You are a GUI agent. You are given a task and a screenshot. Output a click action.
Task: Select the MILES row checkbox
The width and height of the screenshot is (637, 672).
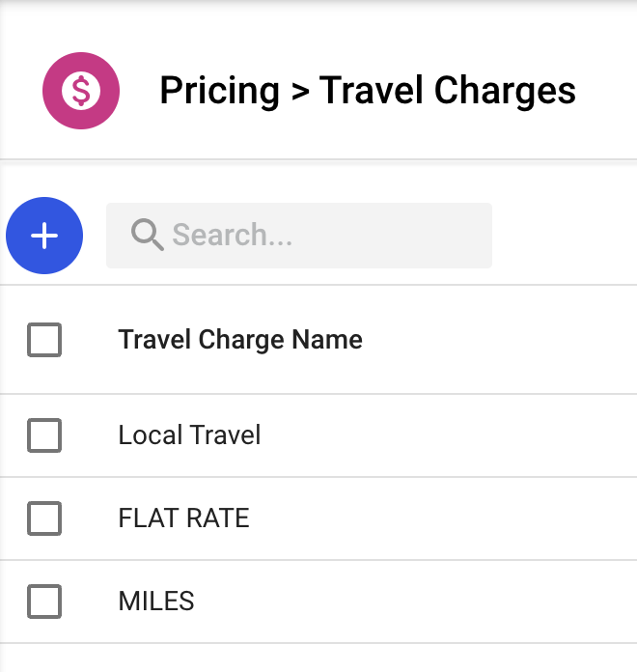(44, 602)
